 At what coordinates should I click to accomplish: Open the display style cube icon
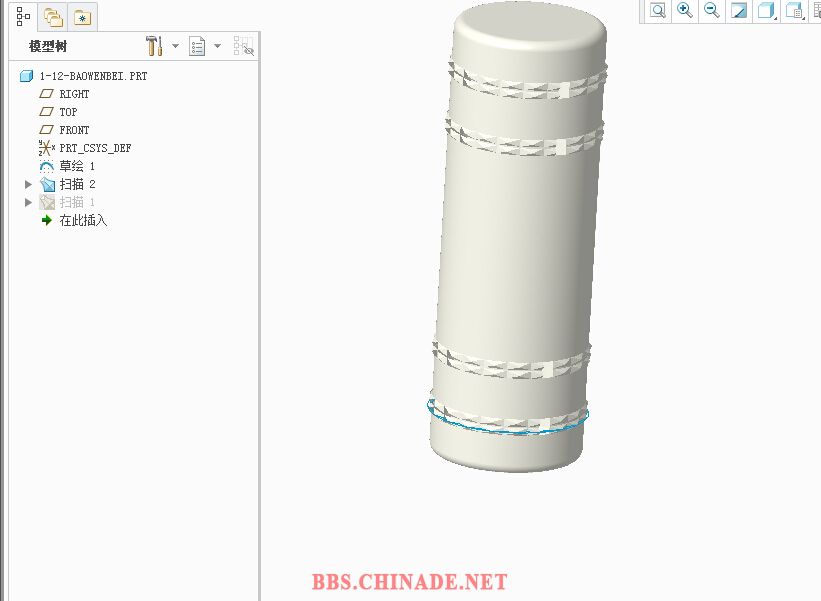pos(766,10)
